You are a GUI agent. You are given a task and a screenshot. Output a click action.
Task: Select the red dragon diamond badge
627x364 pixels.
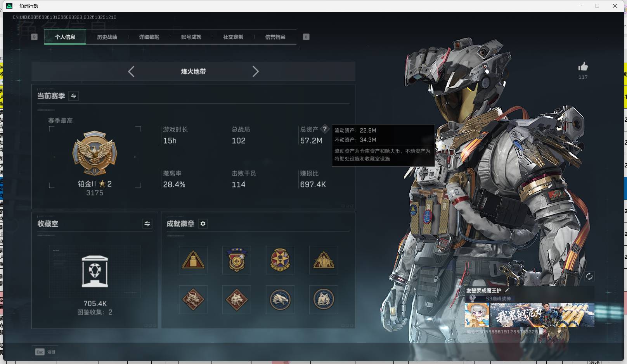click(x=193, y=300)
